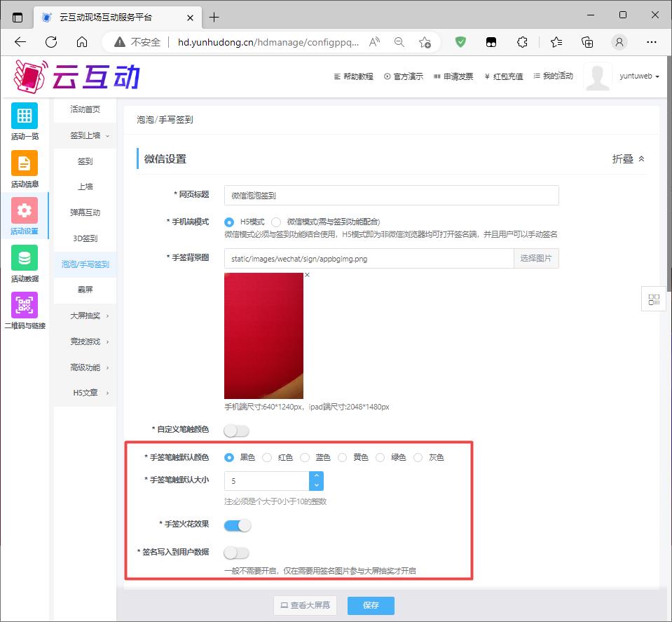The height and width of the screenshot is (622, 672).
Task: Open the 3D签到 sidebar item
Action: 85,238
